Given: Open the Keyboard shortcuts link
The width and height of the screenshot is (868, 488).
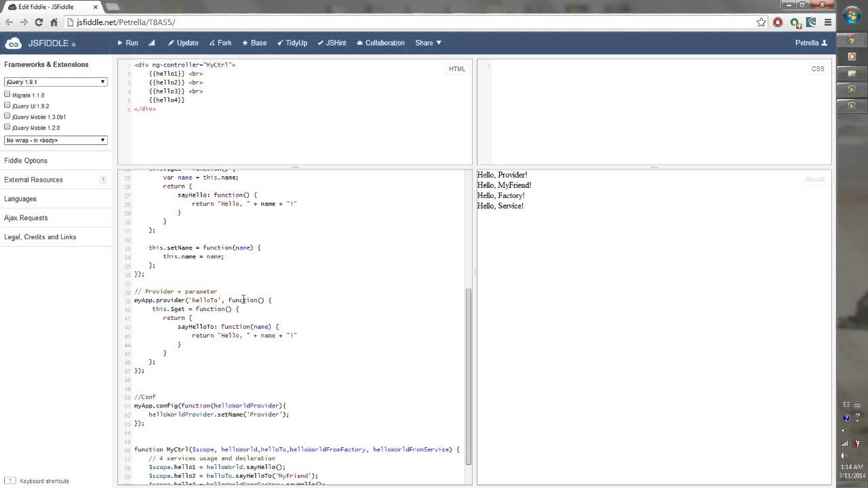Looking at the screenshot, I should click(x=44, y=481).
